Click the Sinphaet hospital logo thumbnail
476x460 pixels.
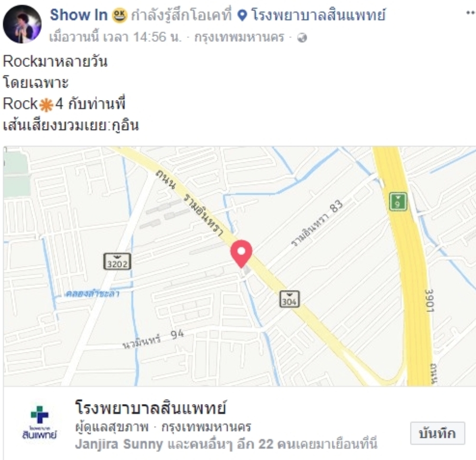point(39,423)
